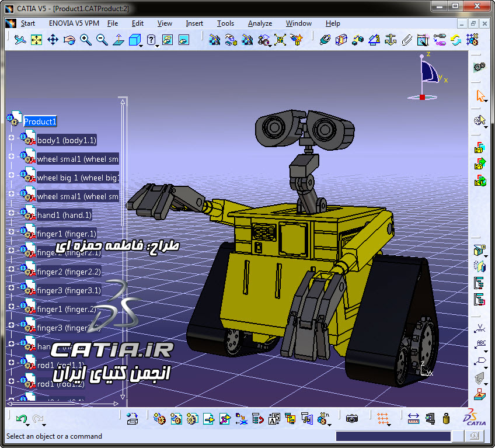Image resolution: width=495 pixels, height=448 pixels.
Task: Click the Update gears icon on right toolbar
Action: pos(479,67)
